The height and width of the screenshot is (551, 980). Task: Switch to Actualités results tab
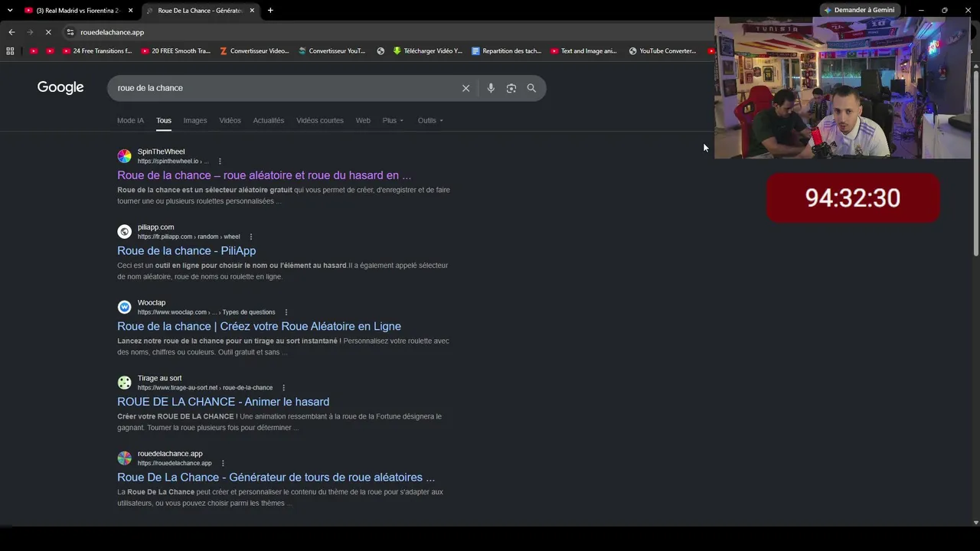pos(269,120)
